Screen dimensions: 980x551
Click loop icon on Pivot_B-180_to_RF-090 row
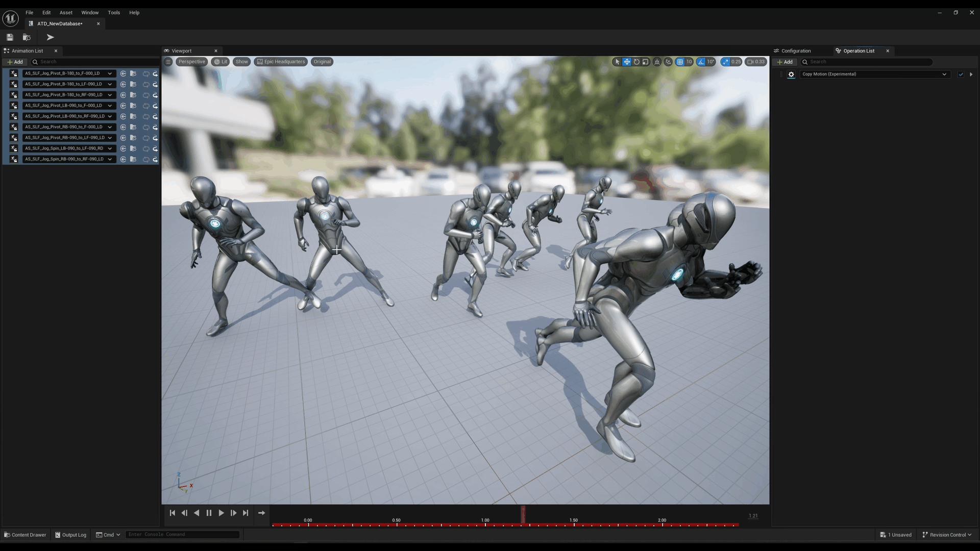click(x=146, y=95)
